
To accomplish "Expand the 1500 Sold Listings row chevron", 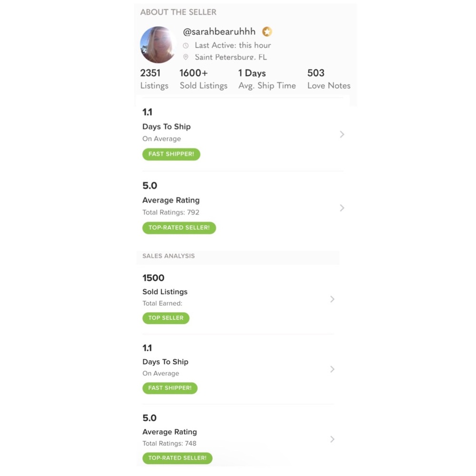I will coord(332,299).
